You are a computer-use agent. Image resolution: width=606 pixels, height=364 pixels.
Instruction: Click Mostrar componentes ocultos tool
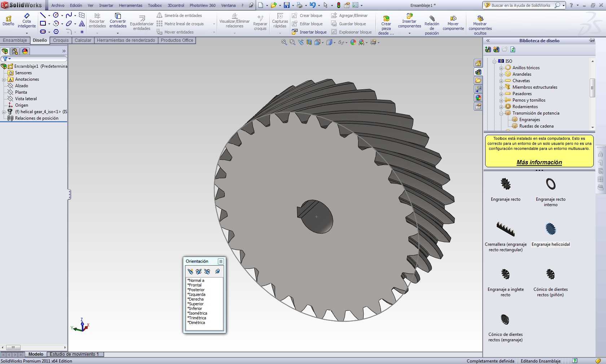point(480,25)
